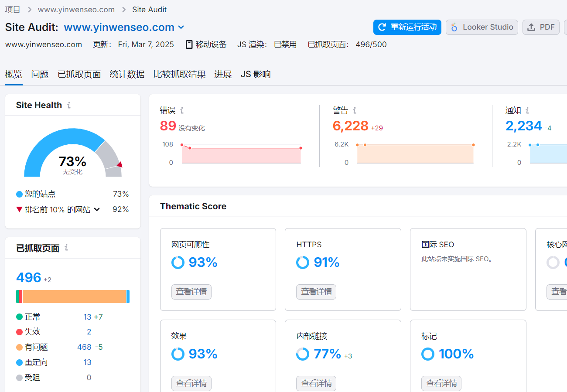Click the PDF export upload icon
This screenshot has width=567, height=392.
pos(531,27)
